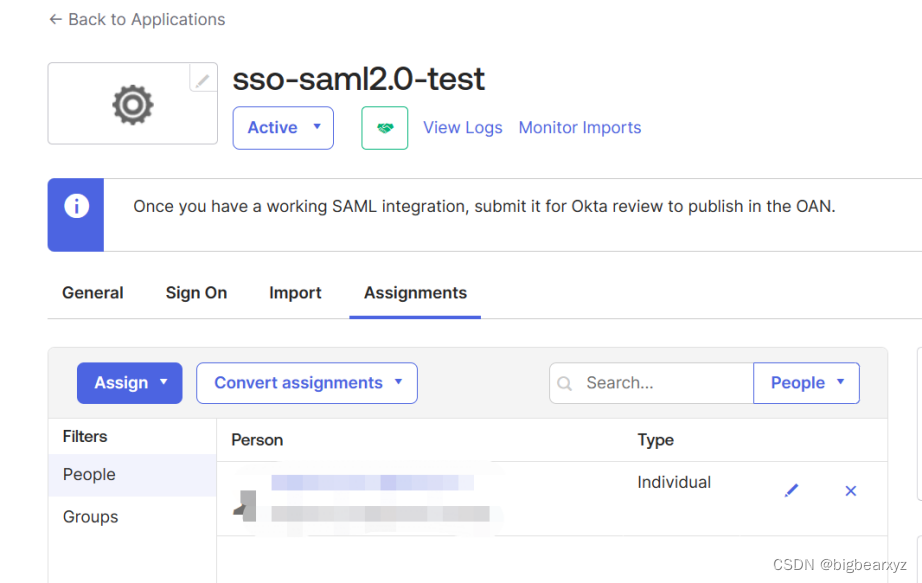The width and height of the screenshot is (922, 583).
Task: Click the assignments Search field
Action: point(660,383)
